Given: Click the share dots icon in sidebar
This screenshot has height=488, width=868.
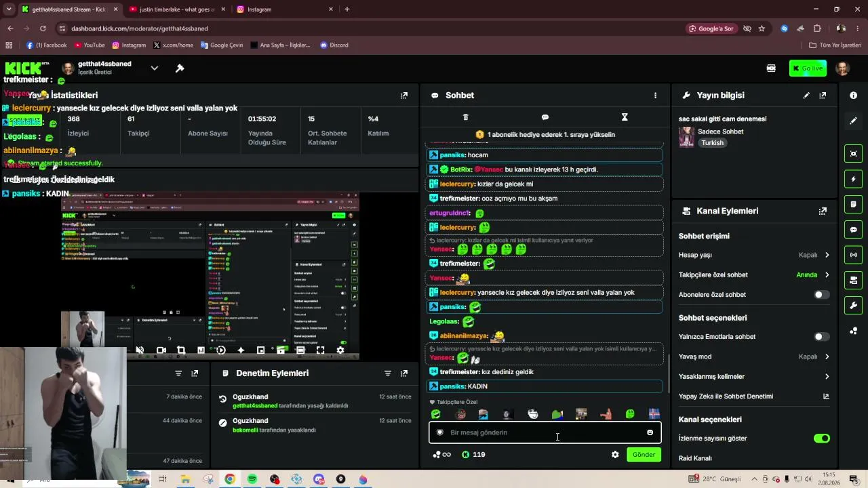Looking at the screenshot, I should coord(853,331).
